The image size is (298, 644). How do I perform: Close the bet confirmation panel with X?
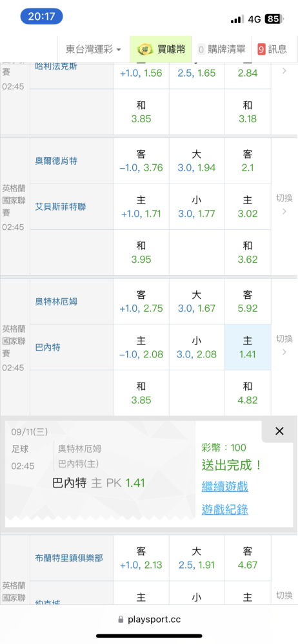pos(279,431)
